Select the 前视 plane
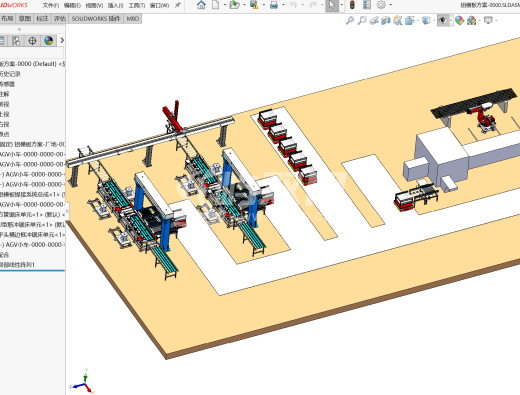520x395 pixels. tap(5, 104)
